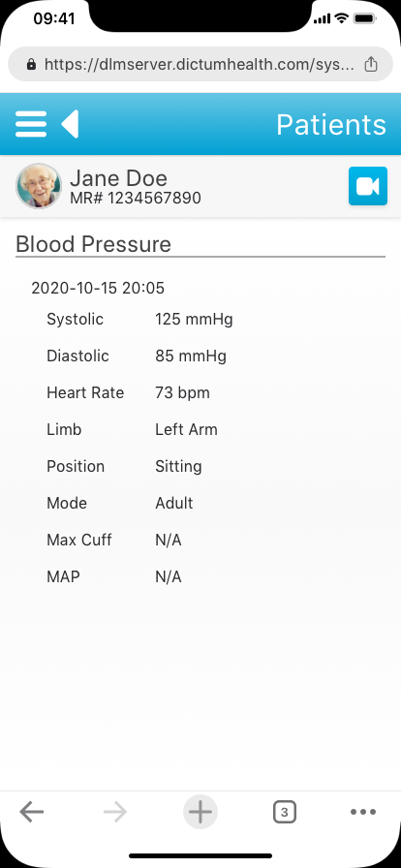
Task: Tap the Heart Rate 73 bpm value
Action: 182,393
